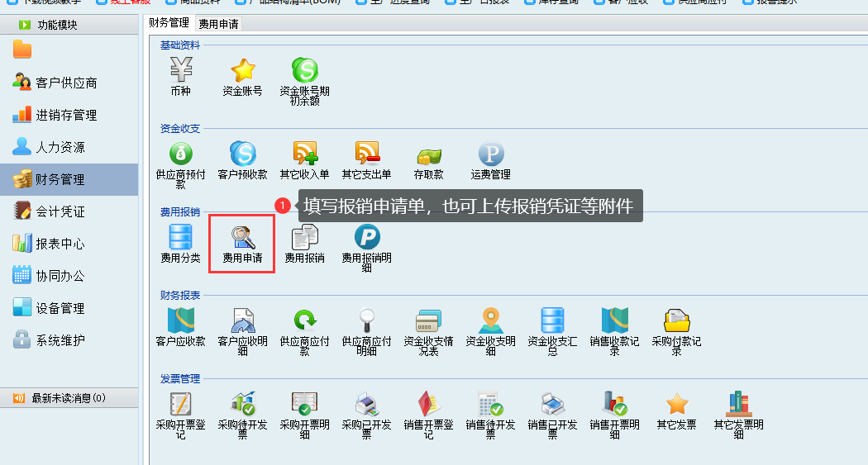
Task: Open 资金账号 star icon
Action: coord(242,72)
